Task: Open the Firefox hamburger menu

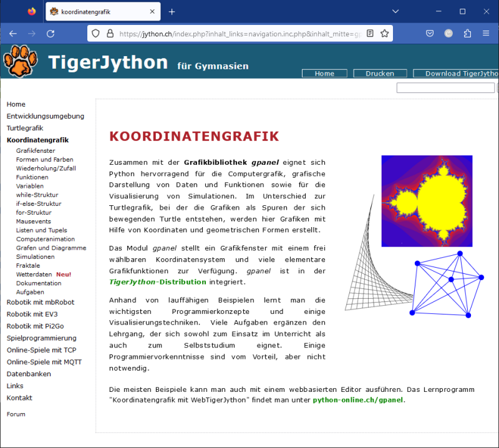Action: click(x=486, y=34)
